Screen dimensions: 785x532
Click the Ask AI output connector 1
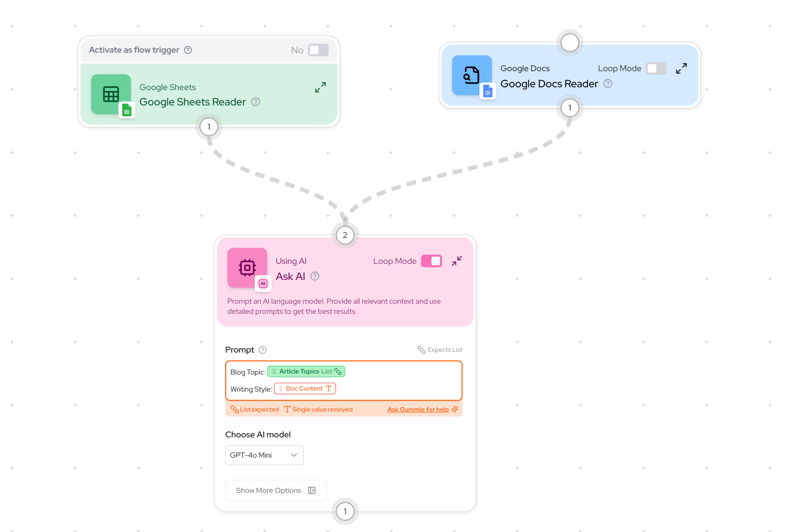(x=345, y=511)
